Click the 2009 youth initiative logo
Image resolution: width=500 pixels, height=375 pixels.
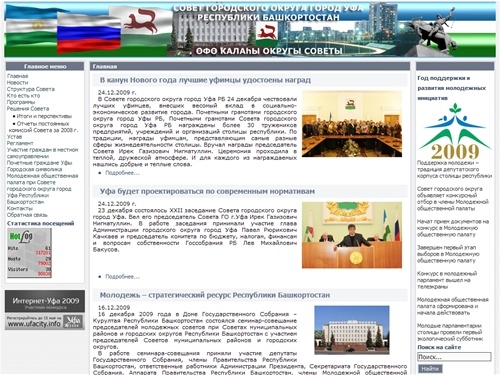click(455, 131)
